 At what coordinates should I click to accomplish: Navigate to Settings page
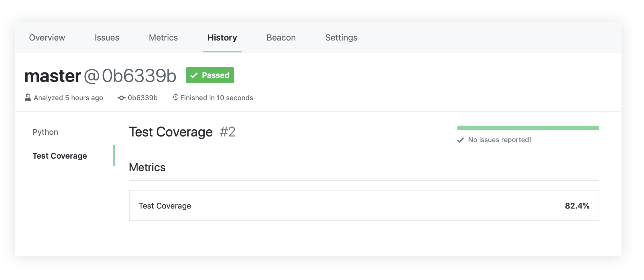click(341, 37)
